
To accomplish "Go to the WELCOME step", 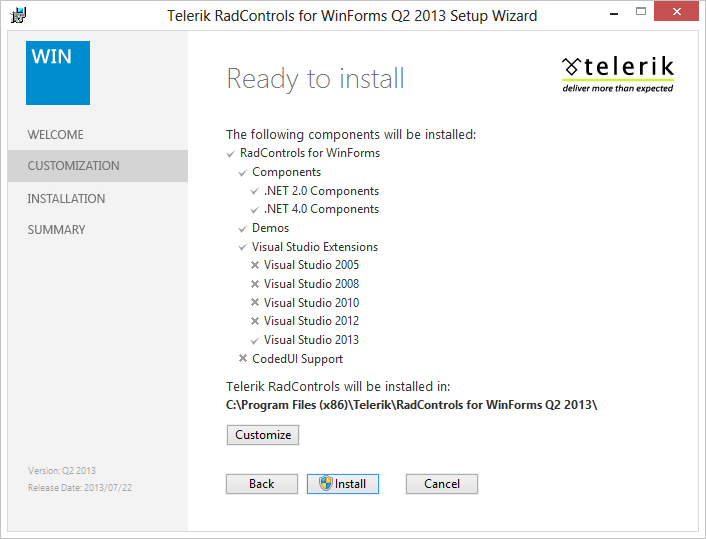I will (55, 135).
